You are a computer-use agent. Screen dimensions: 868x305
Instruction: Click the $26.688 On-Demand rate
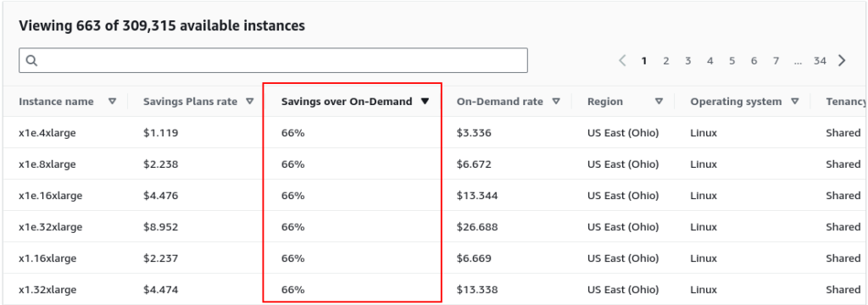pos(477,227)
